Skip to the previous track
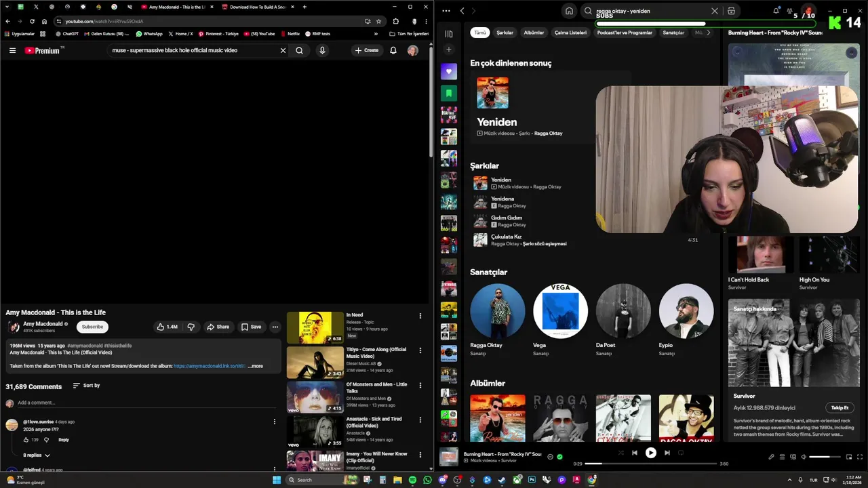 635,453
